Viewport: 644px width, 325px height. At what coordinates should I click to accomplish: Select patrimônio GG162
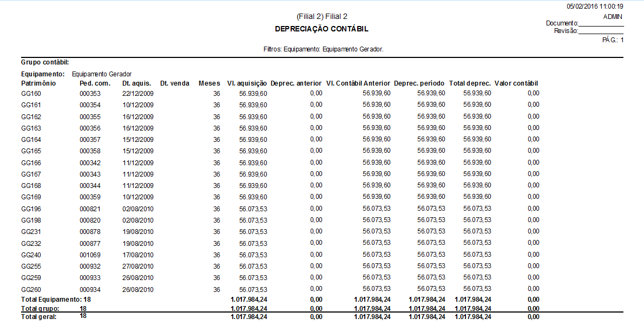pyautogui.click(x=31, y=116)
